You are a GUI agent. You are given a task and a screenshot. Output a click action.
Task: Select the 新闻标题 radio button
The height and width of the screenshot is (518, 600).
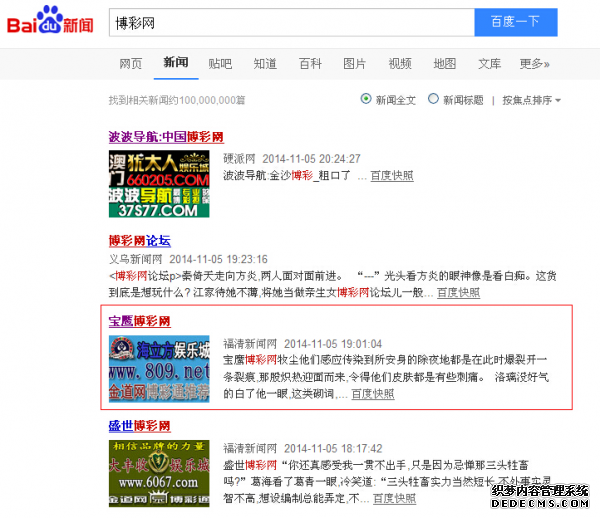click(433, 99)
